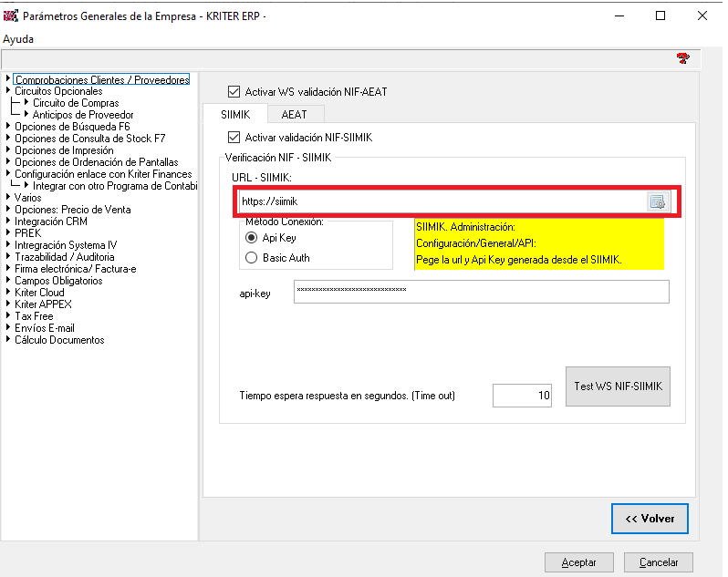Toggle Activar WS validación NIF-AEAT checkbox
This screenshot has width=728, height=577.
click(234, 92)
